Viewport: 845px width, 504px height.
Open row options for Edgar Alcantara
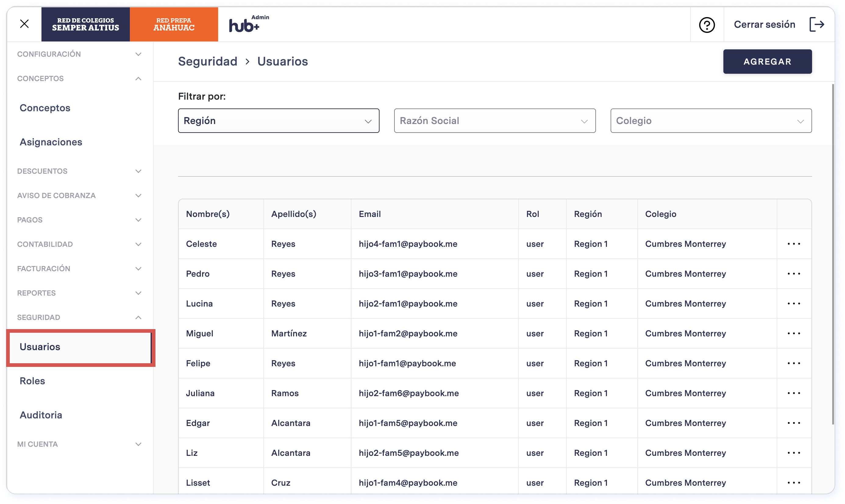(794, 423)
